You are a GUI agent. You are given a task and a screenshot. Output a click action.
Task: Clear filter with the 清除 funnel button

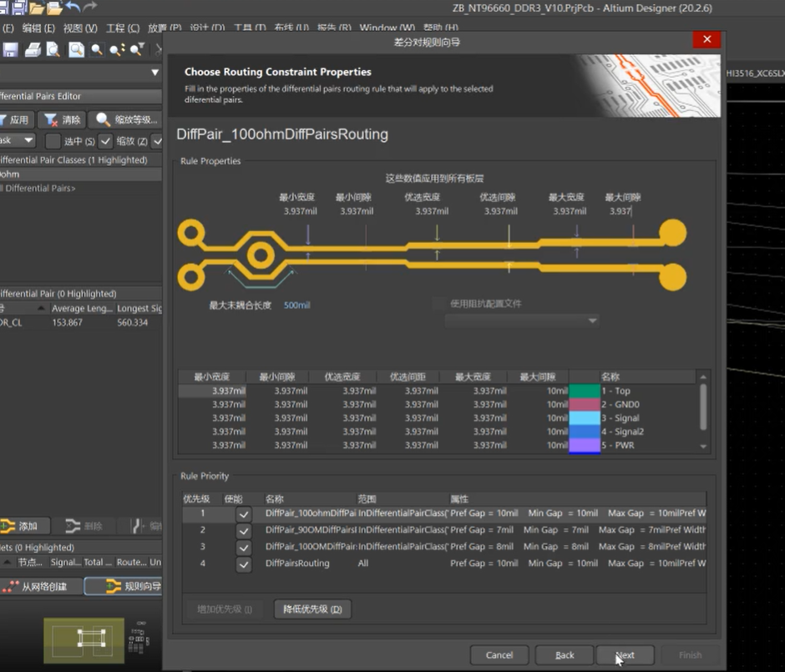62,119
